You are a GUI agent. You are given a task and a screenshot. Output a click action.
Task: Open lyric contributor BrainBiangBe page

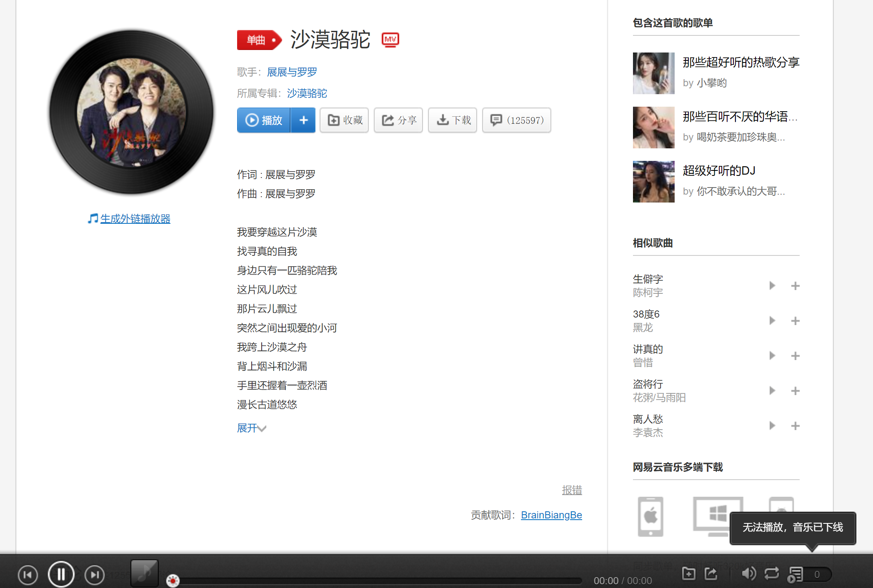pyautogui.click(x=551, y=515)
